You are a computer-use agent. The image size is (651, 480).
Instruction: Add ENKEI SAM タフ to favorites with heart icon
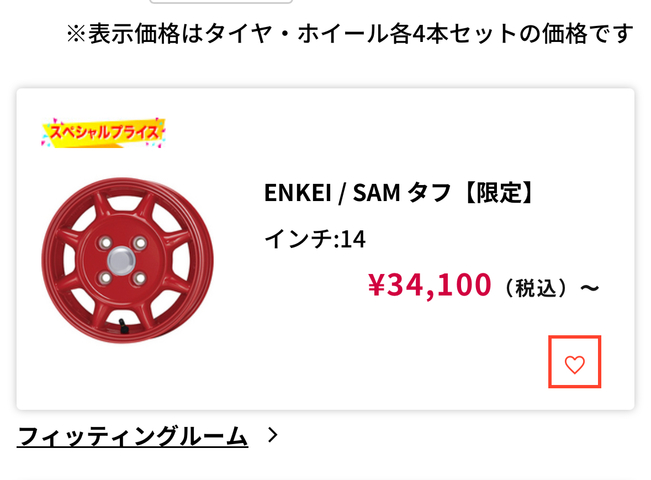click(575, 365)
